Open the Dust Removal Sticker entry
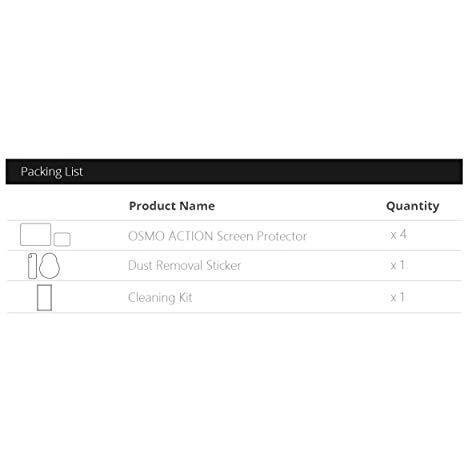The height and width of the screenshot is (464, 464). [184, 265]
